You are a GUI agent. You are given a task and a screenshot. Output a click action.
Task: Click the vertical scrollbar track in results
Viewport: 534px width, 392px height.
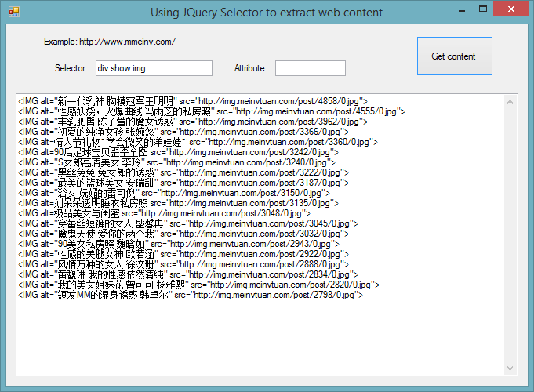510,235
